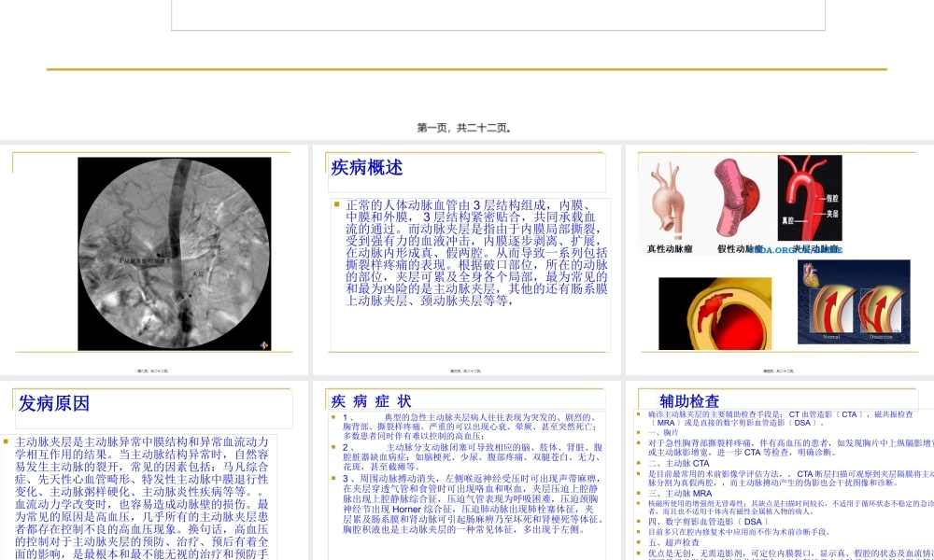Click the footer text 第一页，共二十二页
This screenshot has width=934, height=560.
pyautogui.click(x=464, y=129)
